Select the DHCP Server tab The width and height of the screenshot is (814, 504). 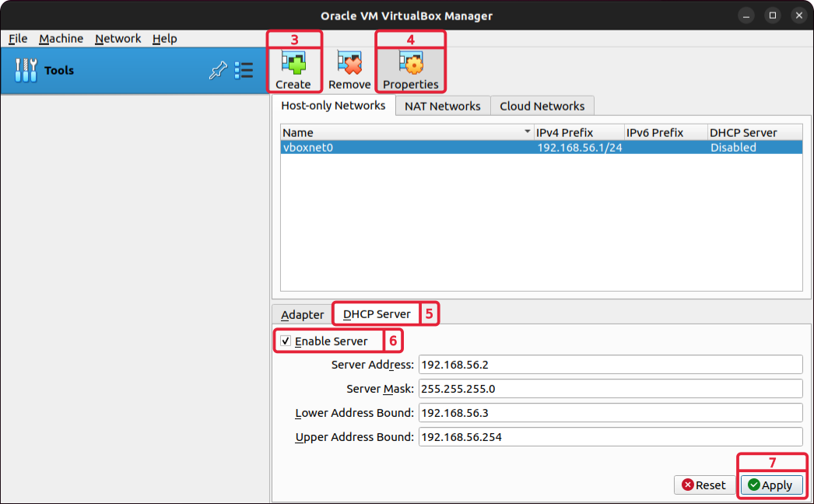point(377,314)
